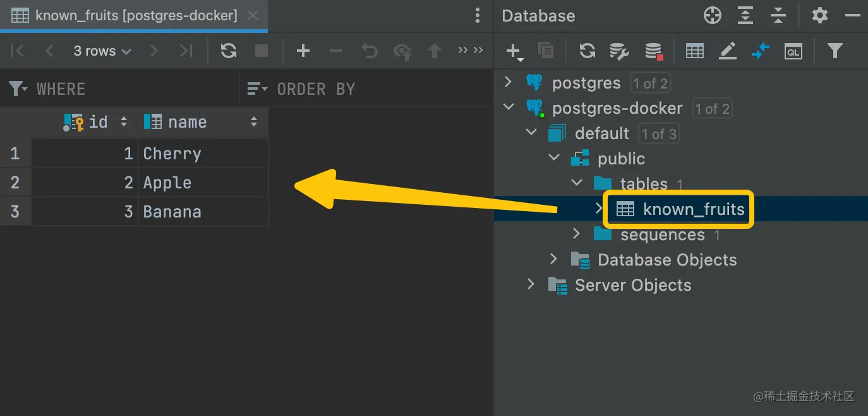Image resolution: width=868 pixels, height=416 pixels.
Task: Revert changes with undo icon
Action: point(369,51)
